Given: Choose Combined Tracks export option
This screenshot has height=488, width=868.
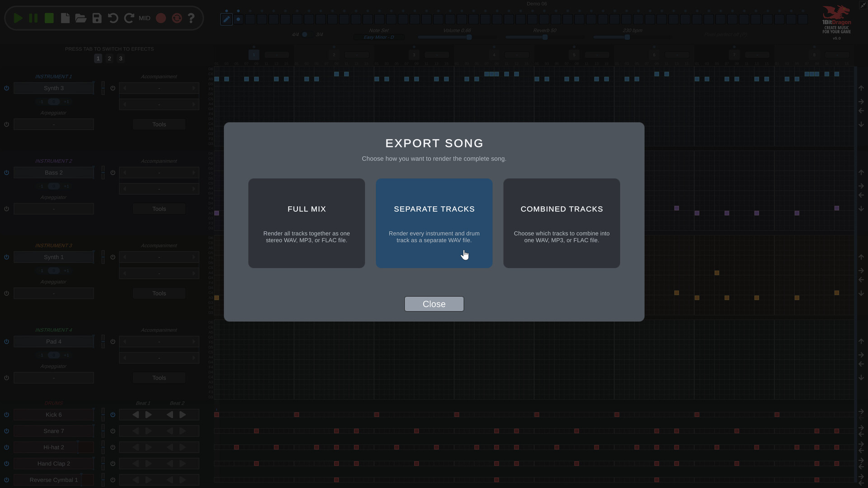Looking at the screenshot, I should [561, 223].
